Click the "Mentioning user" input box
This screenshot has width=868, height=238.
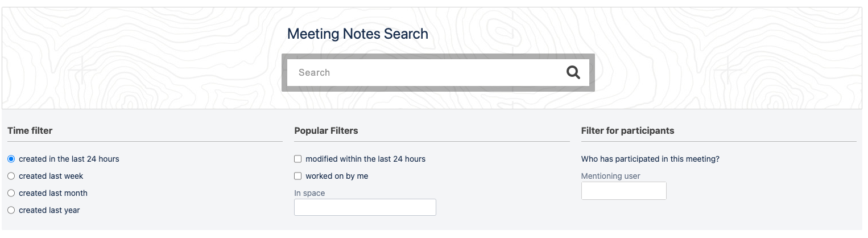pyautogui.click(x=623, y=191)
